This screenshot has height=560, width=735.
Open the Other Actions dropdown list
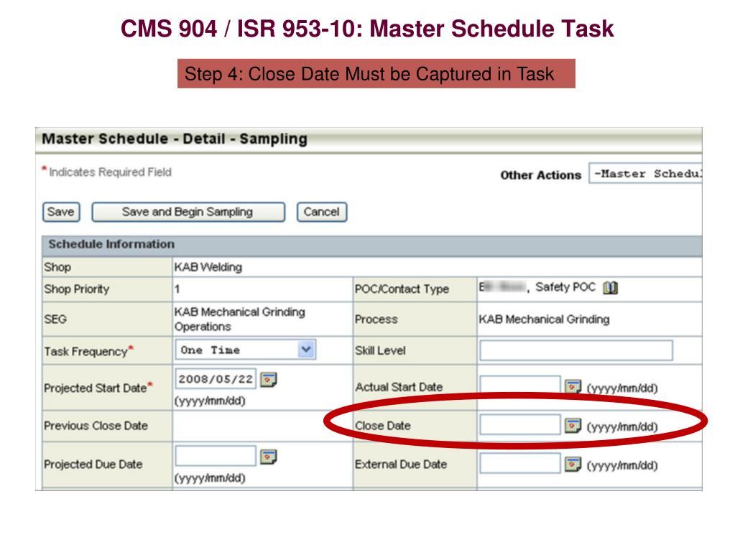click(645, 174)
